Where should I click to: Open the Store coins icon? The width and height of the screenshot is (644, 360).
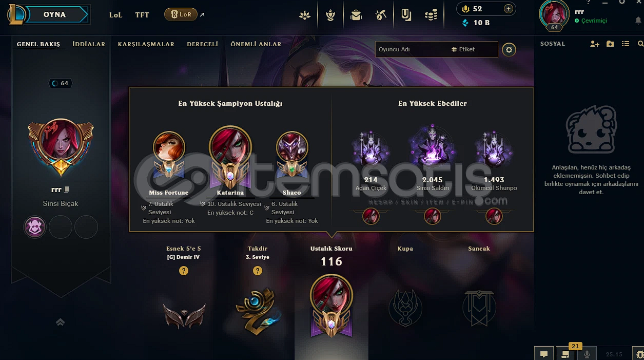431,15
